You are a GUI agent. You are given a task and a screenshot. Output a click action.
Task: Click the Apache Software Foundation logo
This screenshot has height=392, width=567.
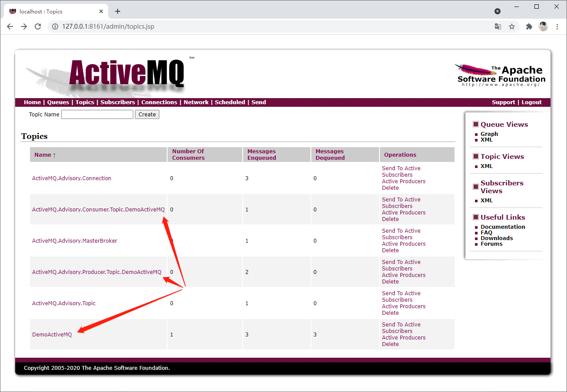[x=501, y=76]
